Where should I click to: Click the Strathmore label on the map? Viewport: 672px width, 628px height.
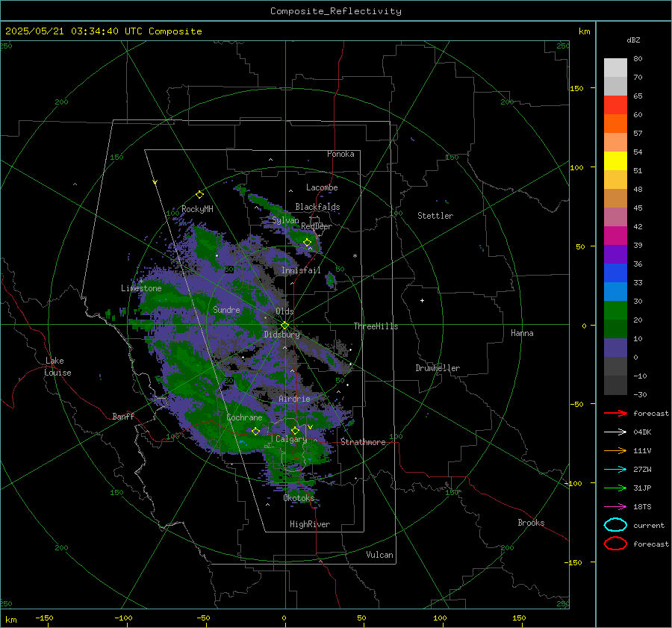tap(363, 442)
